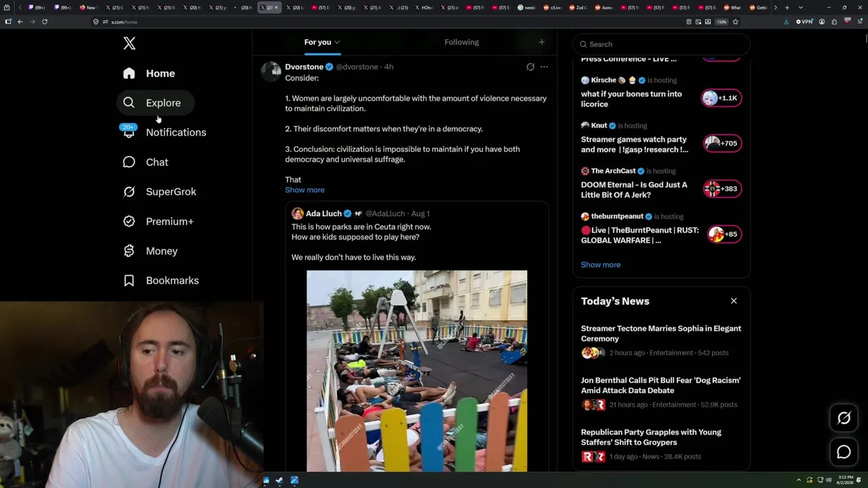Open Dvorstone's profile name link
This screenshot has height=488, width=868.
[x=304, y=67]
